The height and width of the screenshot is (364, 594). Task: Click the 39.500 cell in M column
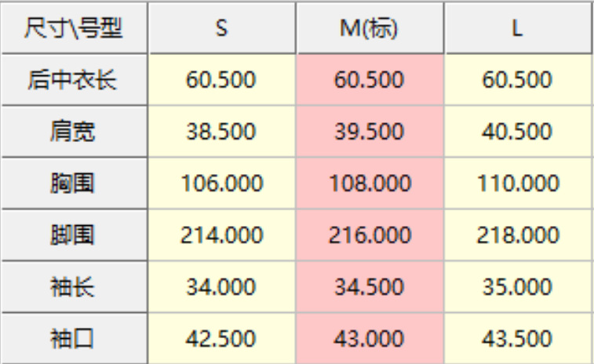370,132
